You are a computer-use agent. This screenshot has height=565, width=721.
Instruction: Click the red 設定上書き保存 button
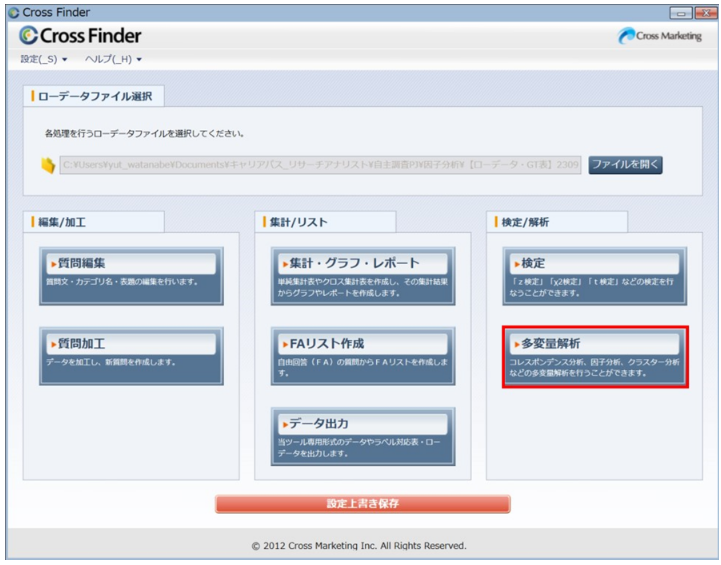362,504
